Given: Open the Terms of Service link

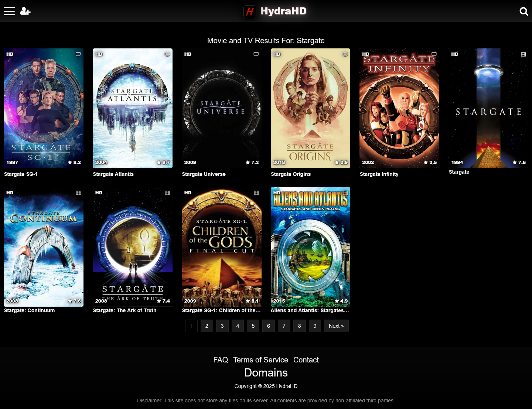Looking at the screenshot, I should (x=260, y=360).
